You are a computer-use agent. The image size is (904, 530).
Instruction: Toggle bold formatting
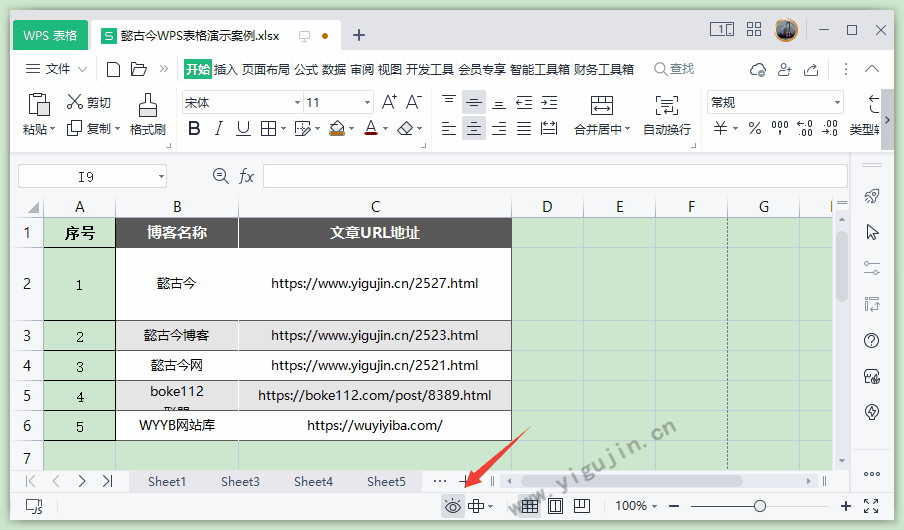(194, 128)
